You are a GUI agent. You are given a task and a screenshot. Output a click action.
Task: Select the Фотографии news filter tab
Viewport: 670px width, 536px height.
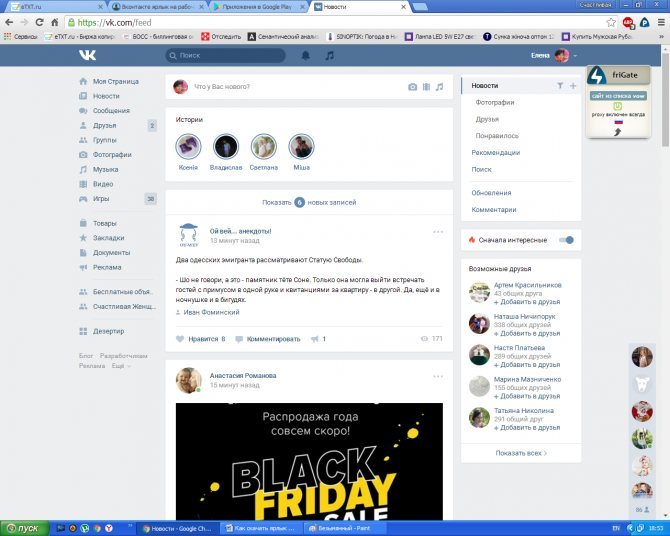(x=495, y=103)
